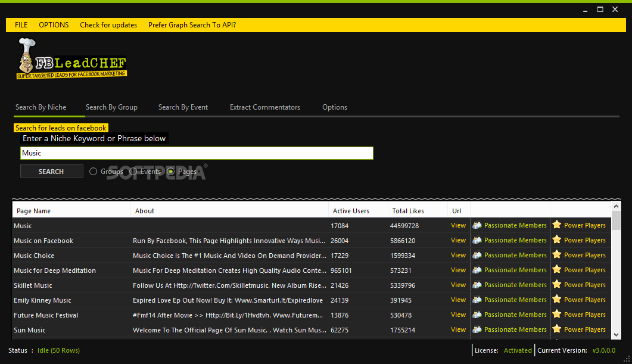Click Idle (50 Rows) status text
632x364 pixels.
58,350
